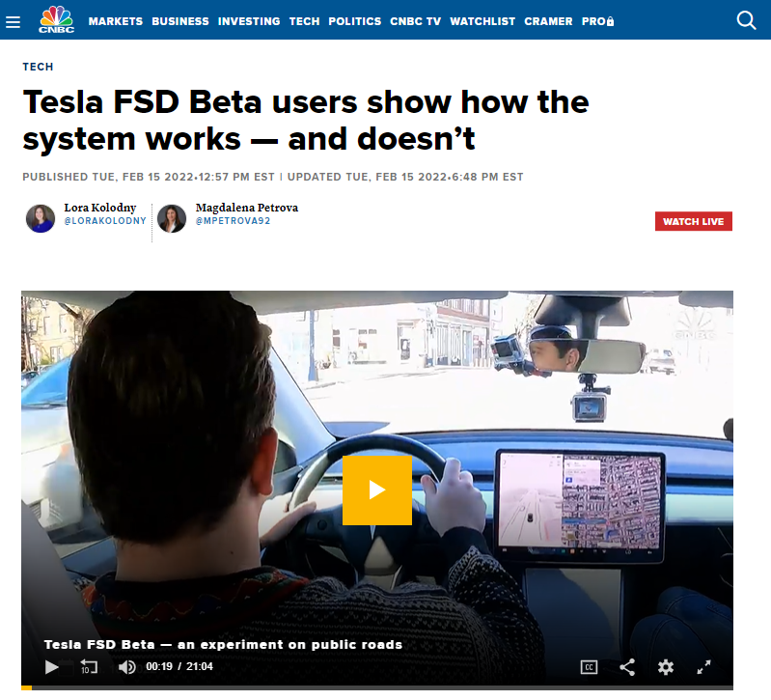
Task: Click the TECH category link above the headline
Action: [38, 67]
